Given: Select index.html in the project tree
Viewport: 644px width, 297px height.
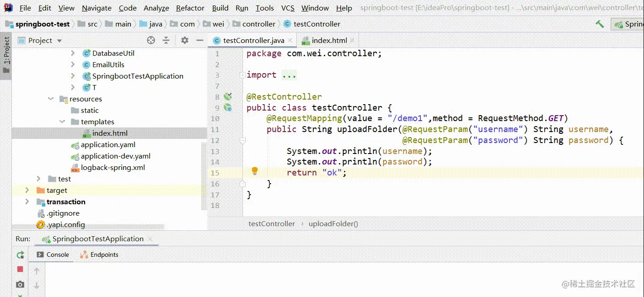Looking at the screenshot, I should pyautogui.click(x=110, y=133).
